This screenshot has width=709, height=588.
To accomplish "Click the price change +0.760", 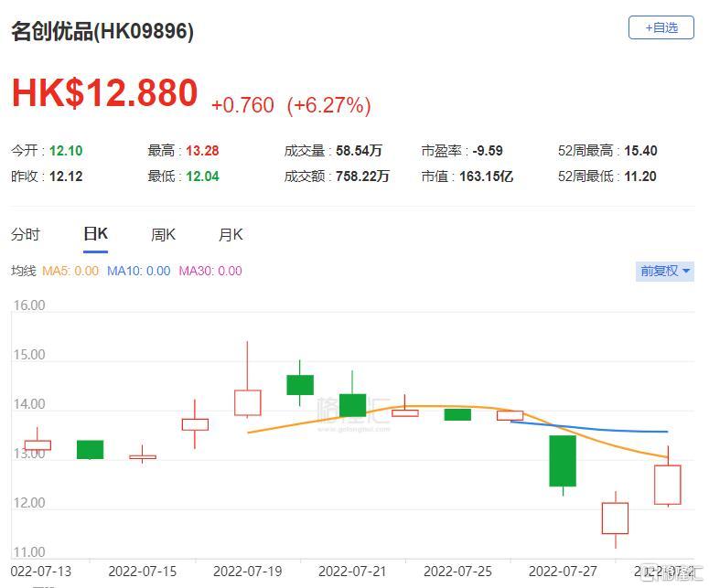I will (x=242, y=105).
